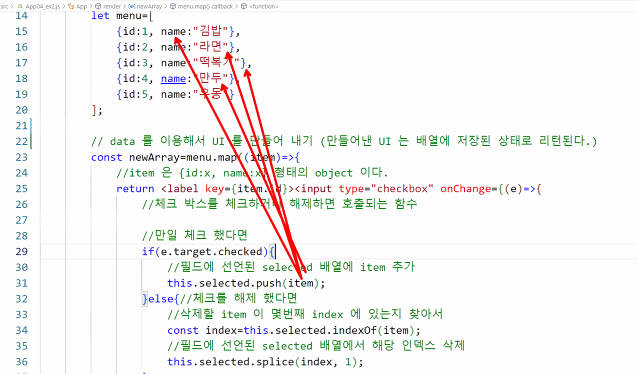
Task: Click 'if(e.target.checked)' on line 29
Action: click(x=205, y=252)
